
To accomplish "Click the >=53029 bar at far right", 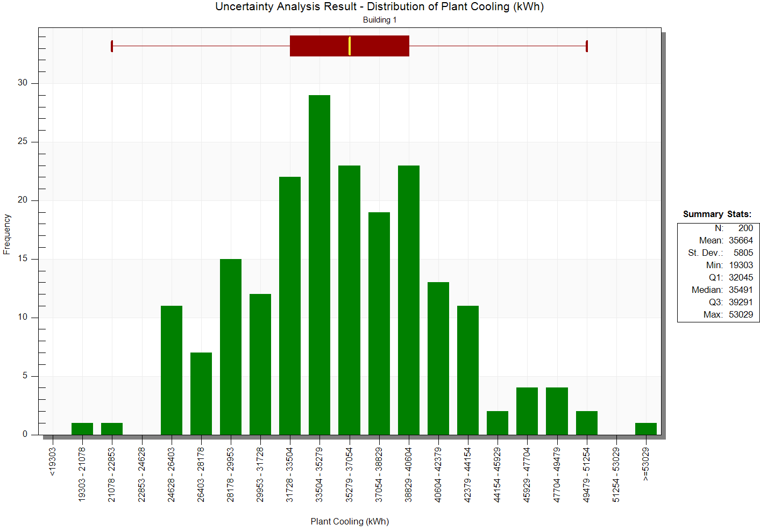I will tap(645, 429).
